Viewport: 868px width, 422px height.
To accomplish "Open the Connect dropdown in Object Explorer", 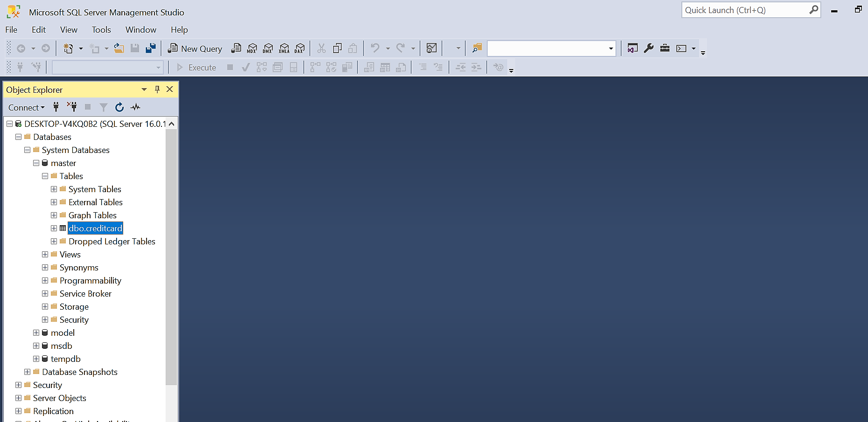I will [x=26, y=108].
